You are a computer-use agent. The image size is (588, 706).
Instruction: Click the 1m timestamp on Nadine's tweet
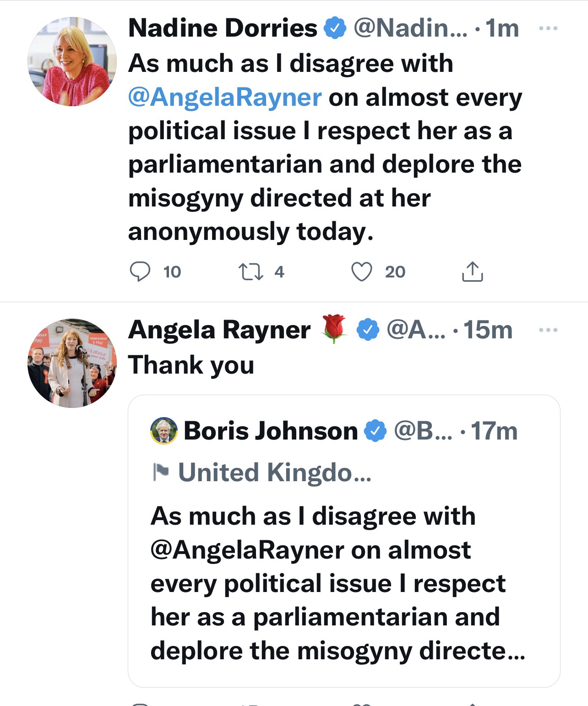coord(502,28)
